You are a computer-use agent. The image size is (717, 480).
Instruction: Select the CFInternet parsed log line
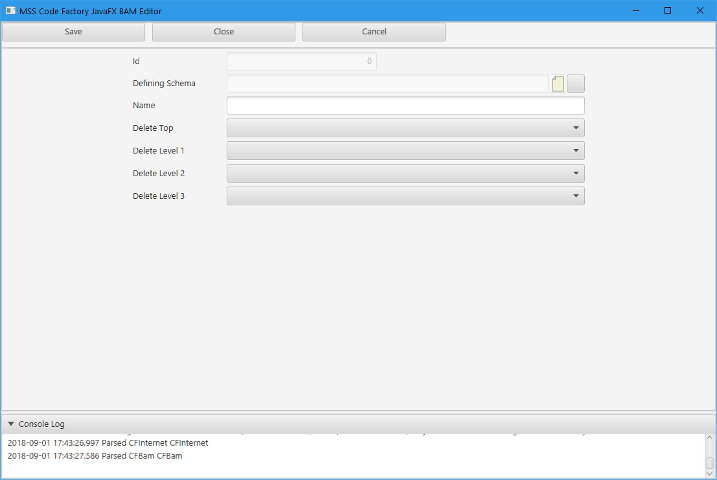point(108,442)
